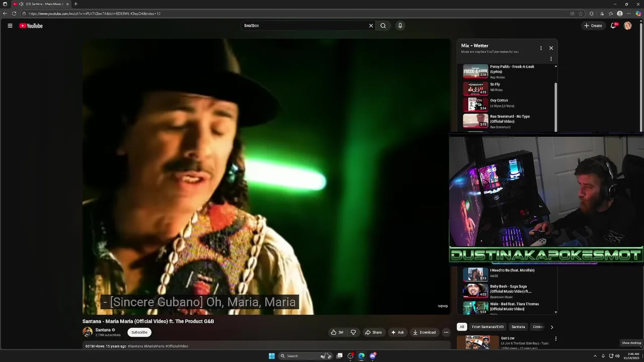
Task: Open Mix playlist options menu
Action: 541,48
